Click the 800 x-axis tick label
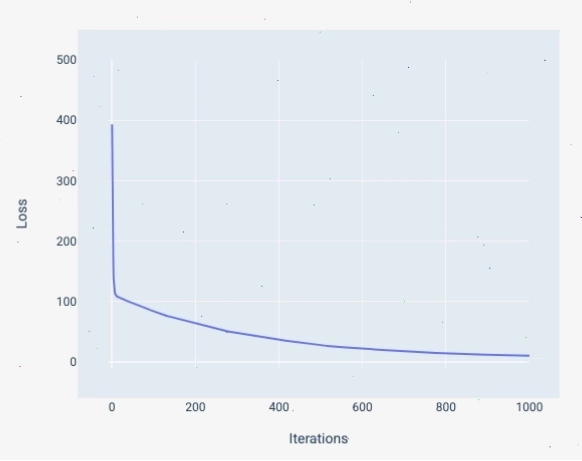Image resolution: width=582 pixels, height=461 pixels. coord(446,407)
